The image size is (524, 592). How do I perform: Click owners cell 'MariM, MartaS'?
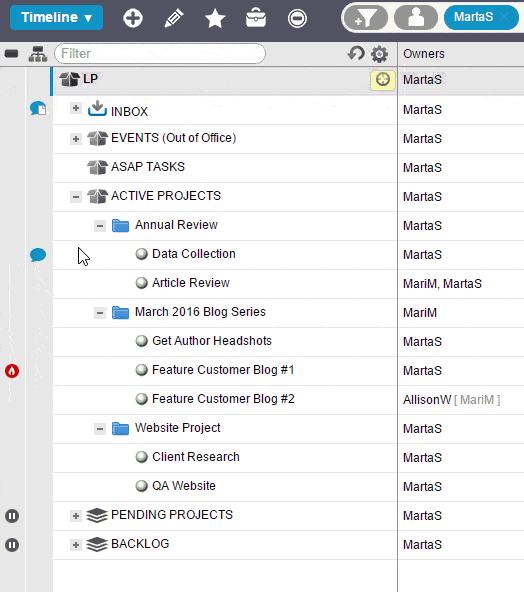tap(442, 284)
